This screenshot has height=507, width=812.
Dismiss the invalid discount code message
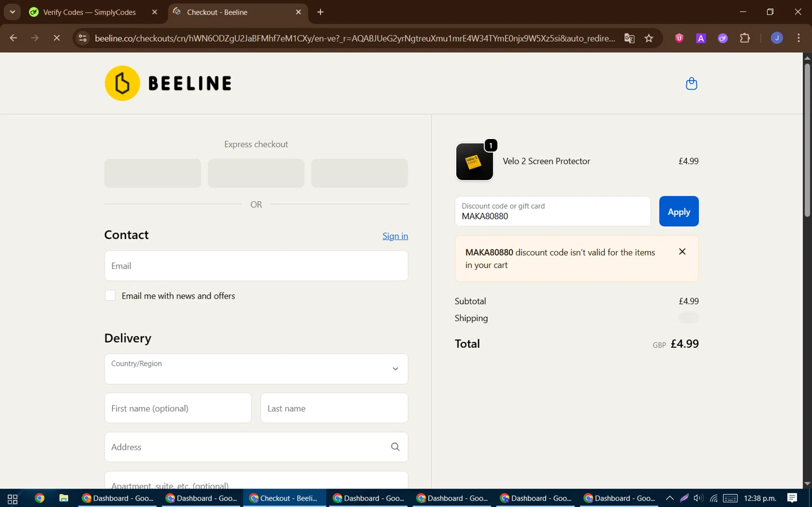coord(682,252)
